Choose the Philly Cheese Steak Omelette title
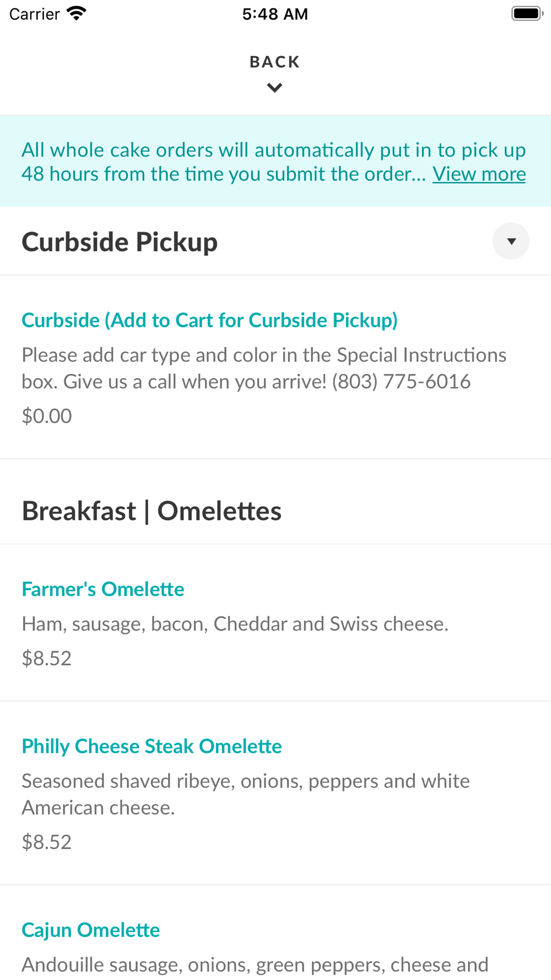This screenshot has width=551, height=980. (152, 746)
